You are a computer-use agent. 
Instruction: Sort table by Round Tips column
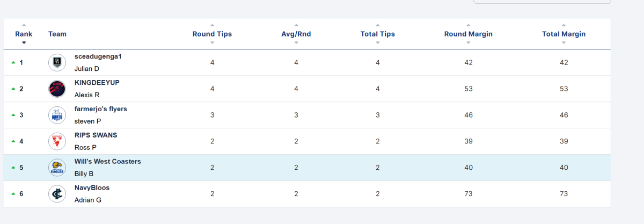click(x=212, y=34)
